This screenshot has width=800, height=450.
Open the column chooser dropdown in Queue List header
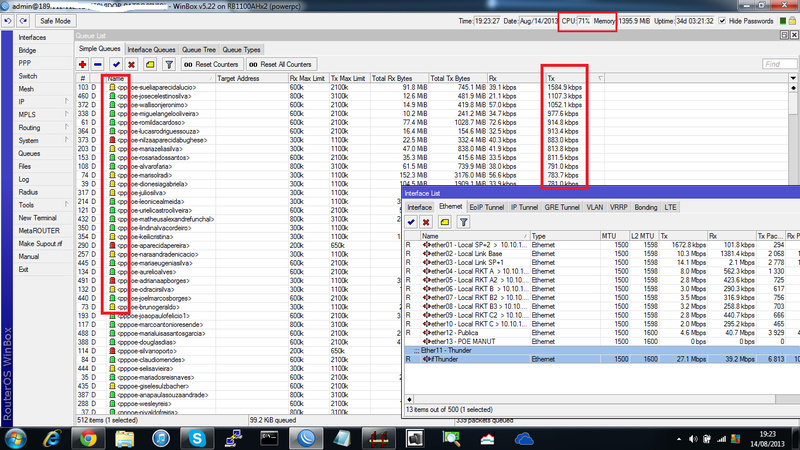click(793, 78)
